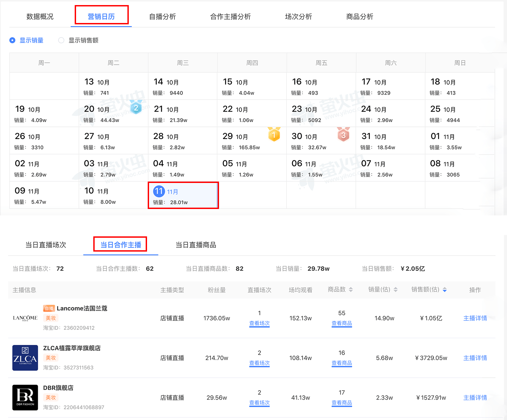Select calendar date October 31
This screenshot has width=507, height=420.
pos(390,141)
